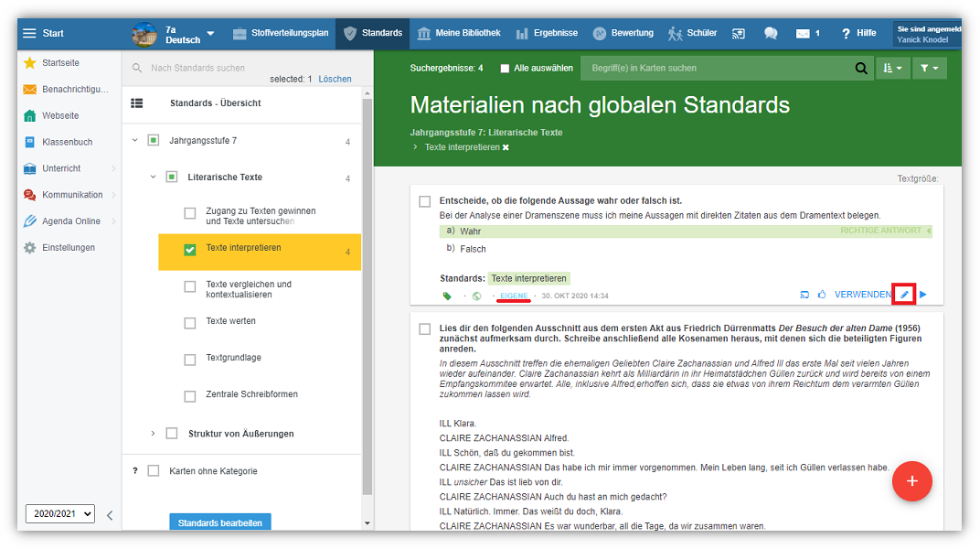Viewport: 980px width, 549px height.
Task: Click the Löschen link to clear selection
Action: tap(335, 80)
